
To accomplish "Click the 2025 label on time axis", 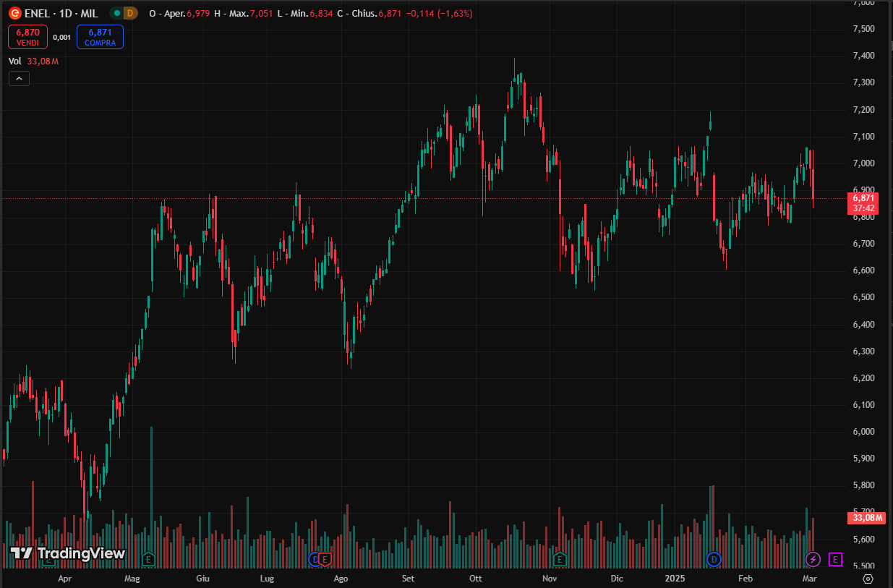I will tap(675, 579).
